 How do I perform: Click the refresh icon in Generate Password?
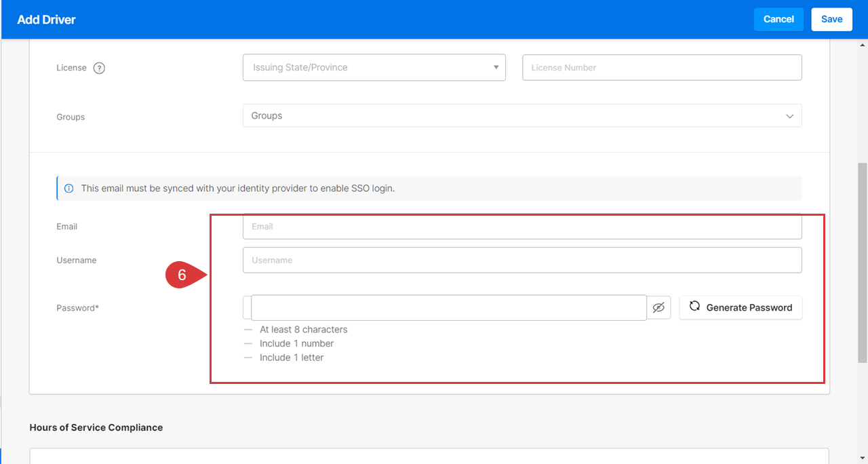694,307
